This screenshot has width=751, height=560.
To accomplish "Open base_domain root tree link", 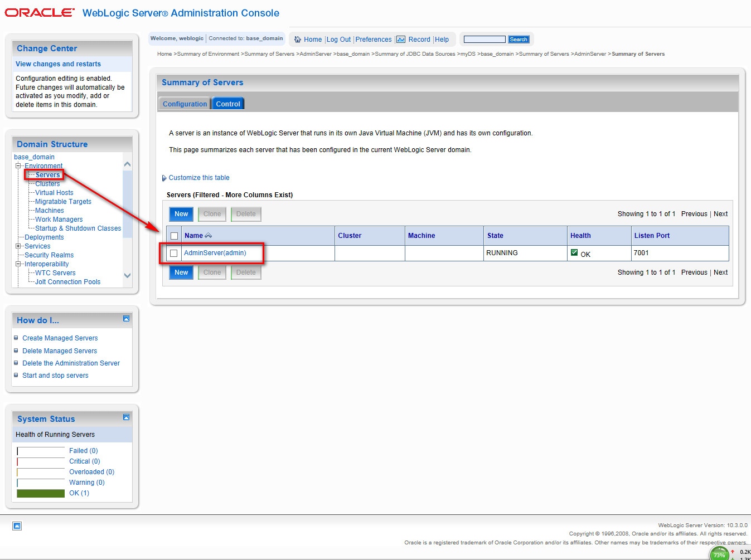I will [34, 157].
